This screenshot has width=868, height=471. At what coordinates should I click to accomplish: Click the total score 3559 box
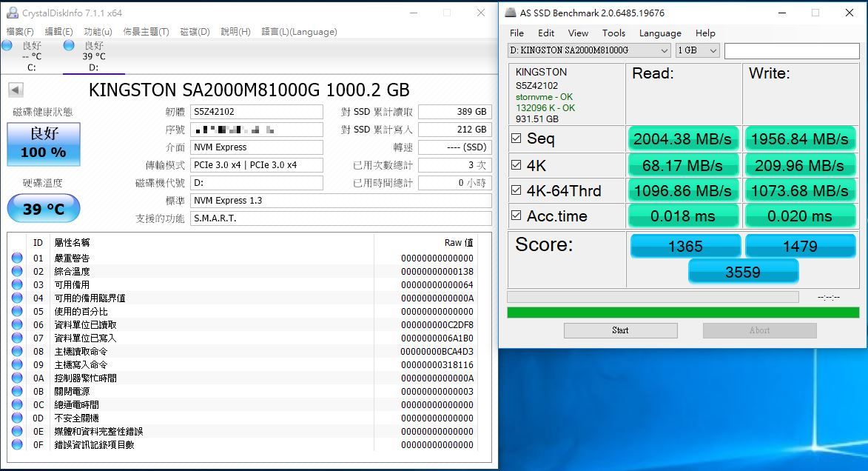tap(743, 272)
